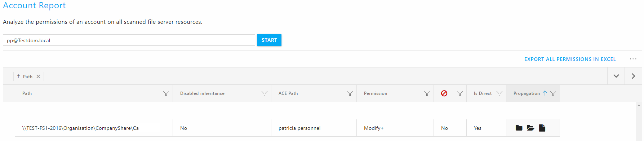The height and width of the screenshot is (141, 644).
Task: Sort by the Permission column header
Action: click(376, 93)
